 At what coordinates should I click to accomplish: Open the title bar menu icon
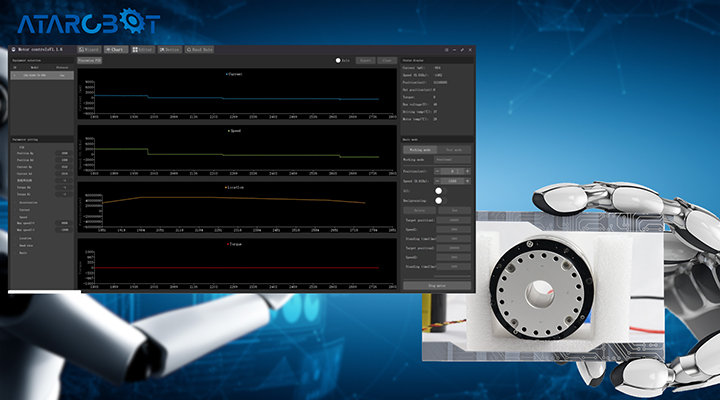coord(445,48)
